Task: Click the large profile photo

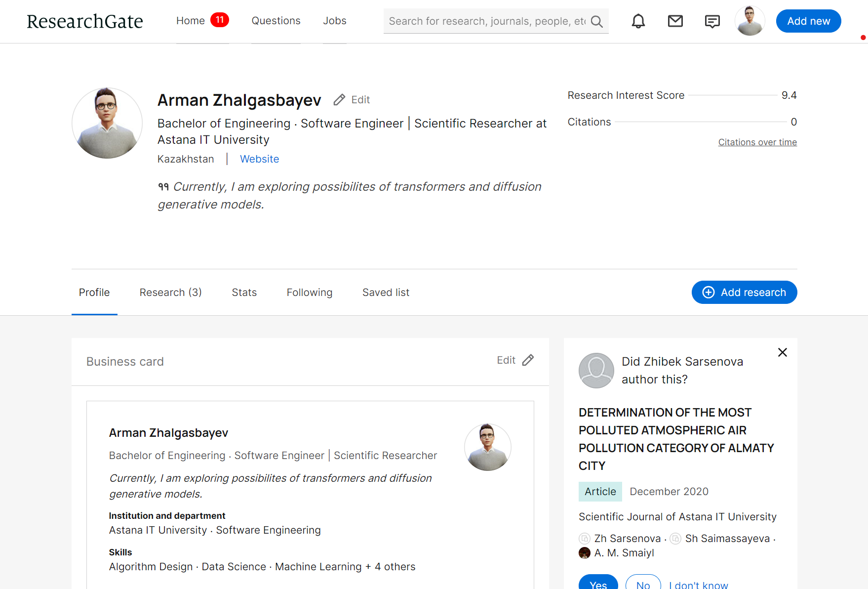Action: 107,123
